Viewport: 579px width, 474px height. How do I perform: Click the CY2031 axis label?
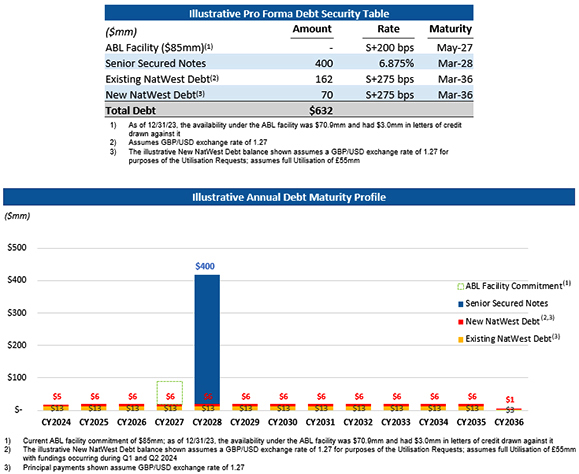(320, 422)
